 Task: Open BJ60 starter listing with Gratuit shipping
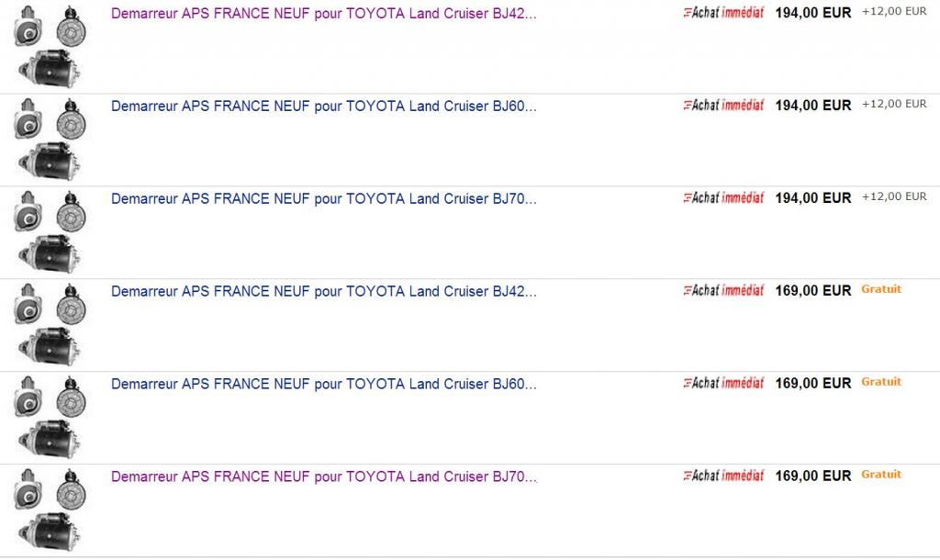324,384
